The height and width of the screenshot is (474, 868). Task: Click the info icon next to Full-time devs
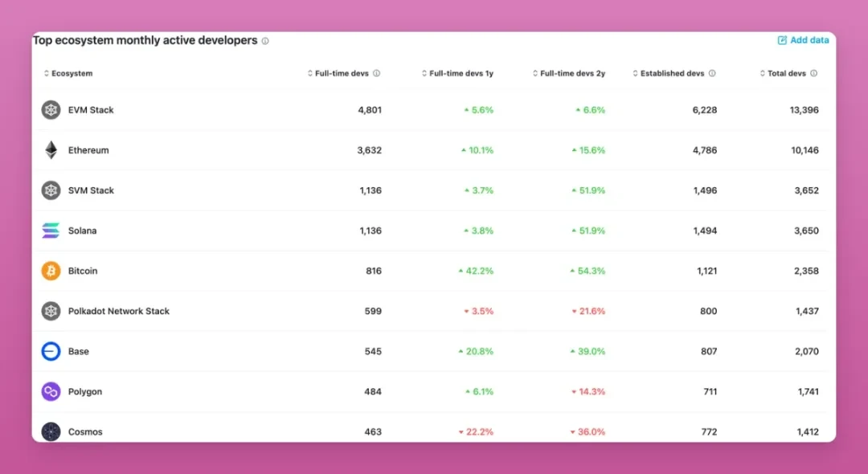(x=375, y=73)
